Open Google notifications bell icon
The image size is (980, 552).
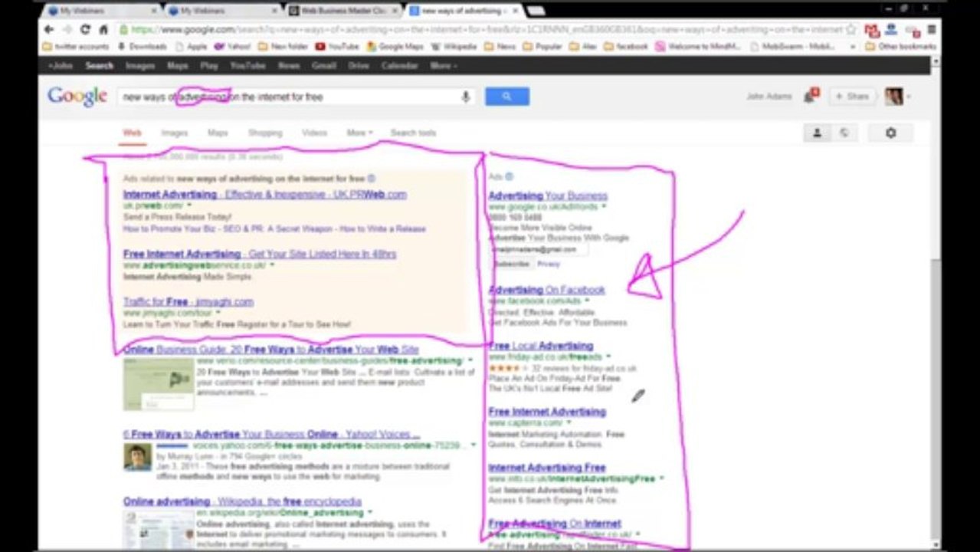click(x=811, y=96)
